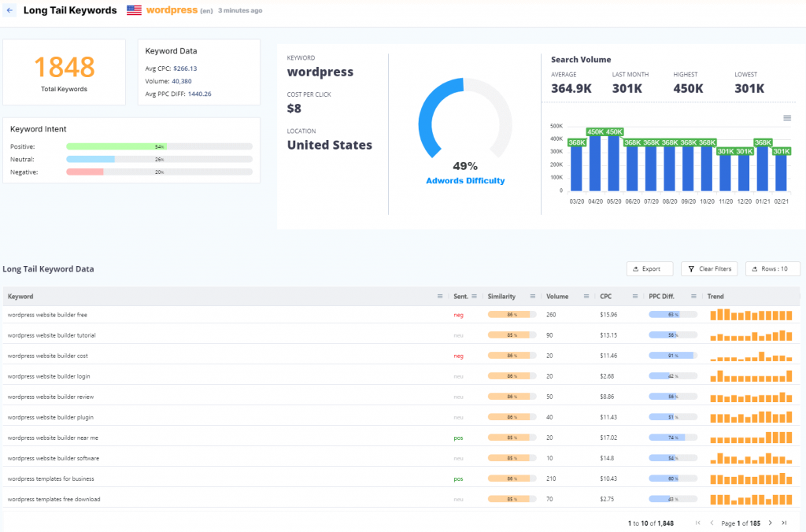The height and width of the screenshot is (532, 806).
Task: Go to next page of results
Action: click(x=770, y=523)
